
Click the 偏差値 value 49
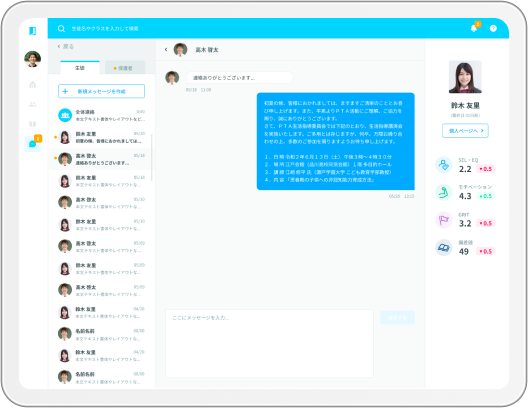point(464,251)
